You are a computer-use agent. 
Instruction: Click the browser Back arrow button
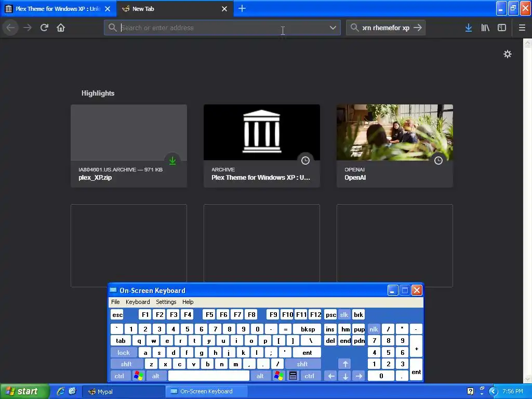click(x=10, y=28)
